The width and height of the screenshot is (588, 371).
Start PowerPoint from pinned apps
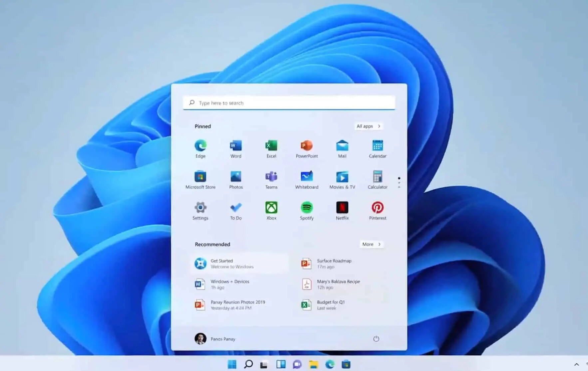pos(307,149)
